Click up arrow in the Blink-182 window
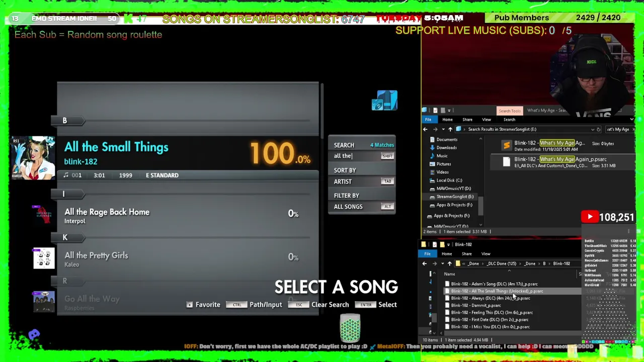The width and height of the screenshot is (644, 362). (449, 263)
